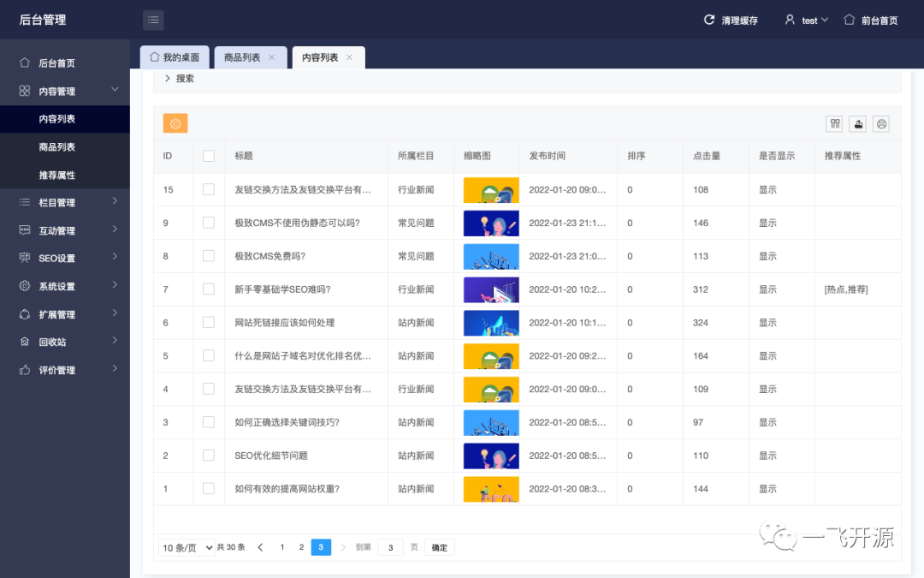This screenshot has width=924, height=578.
Task: Click the home icon next to 前台首页
Action: (x=849, y=20)
